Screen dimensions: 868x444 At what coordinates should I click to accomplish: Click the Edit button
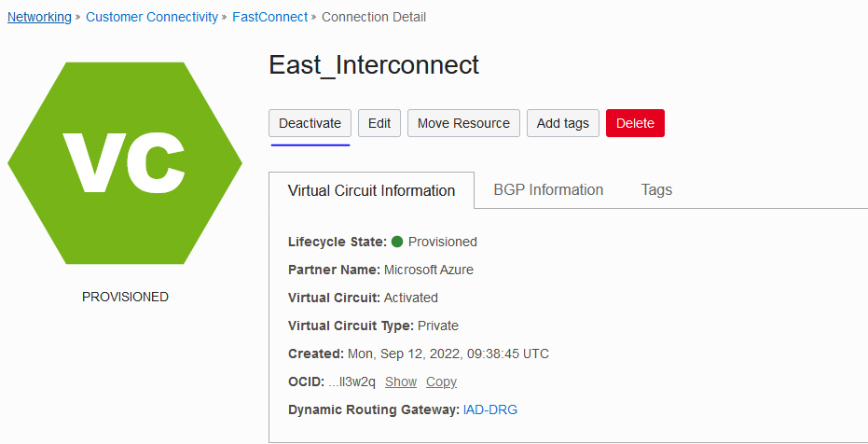[379, 123]
